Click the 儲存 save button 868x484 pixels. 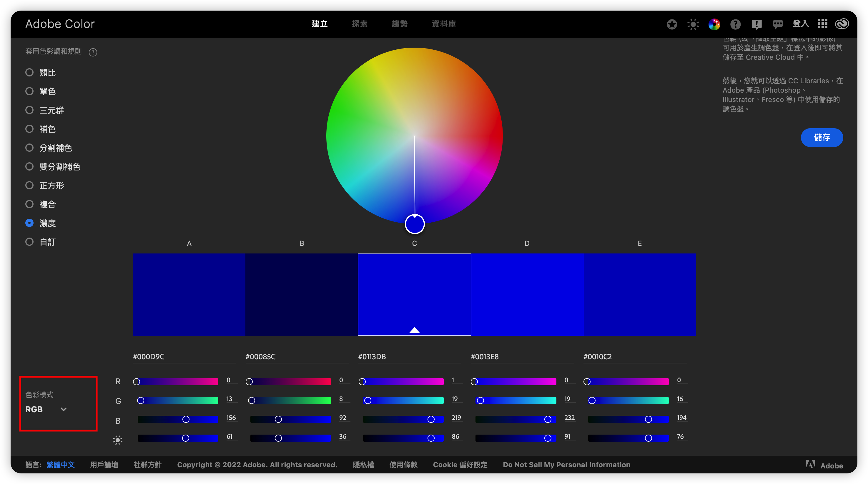pos(822,137)
